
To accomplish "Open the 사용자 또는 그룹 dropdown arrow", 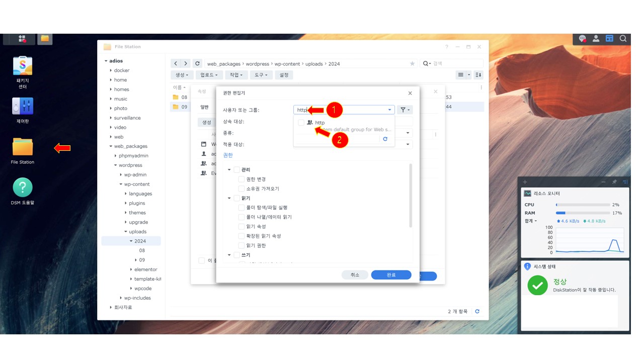I will 389,110.
